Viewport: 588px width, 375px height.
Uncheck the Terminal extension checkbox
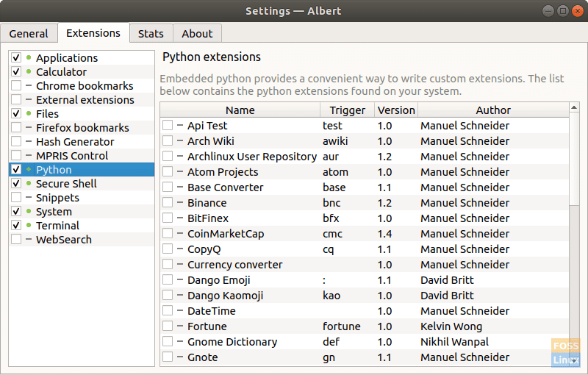pyautogui.click(x=16, y=226)
